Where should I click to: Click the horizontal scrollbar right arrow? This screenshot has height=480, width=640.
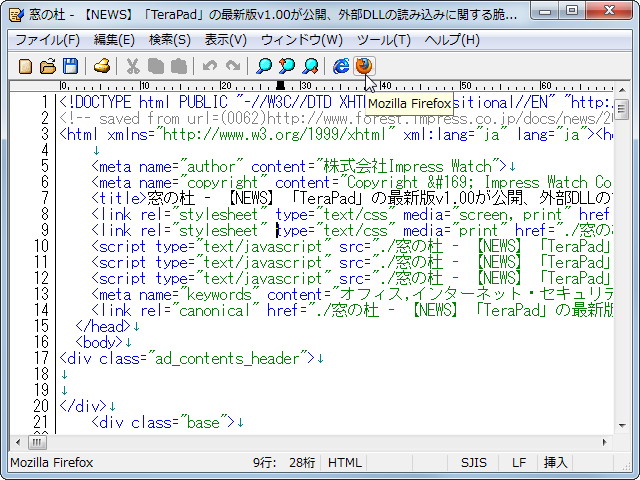click(604, 442)
